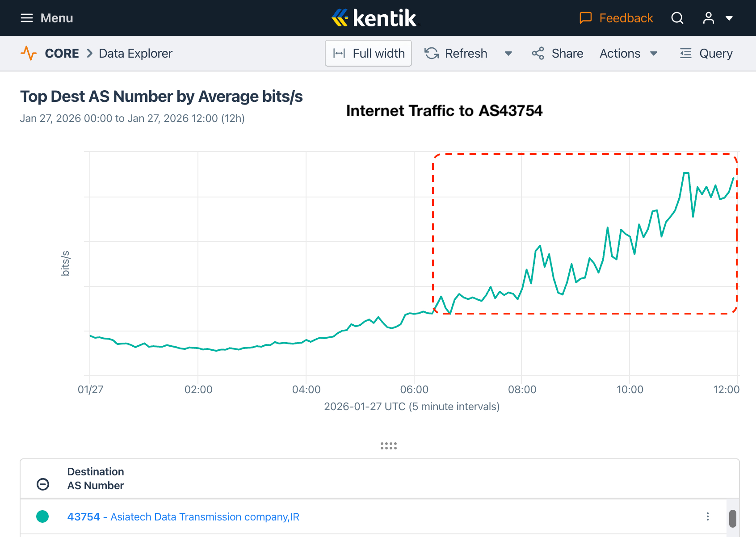The image size is (756, 537).
Task: Click the Kentik logo
Action: (x=374, y=18)
